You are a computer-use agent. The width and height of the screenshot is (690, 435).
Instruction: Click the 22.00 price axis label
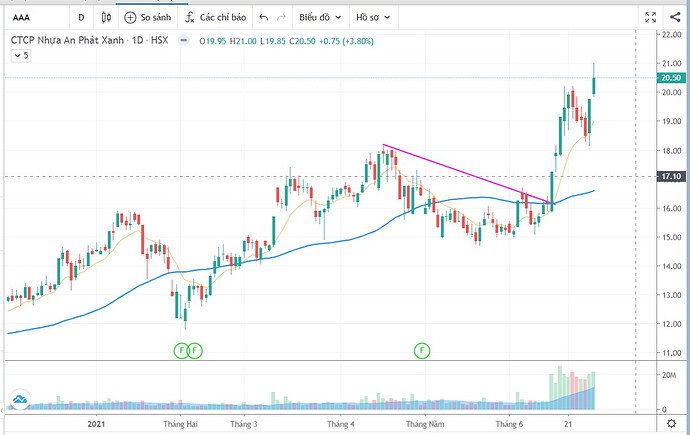click(x=672, y=35)
